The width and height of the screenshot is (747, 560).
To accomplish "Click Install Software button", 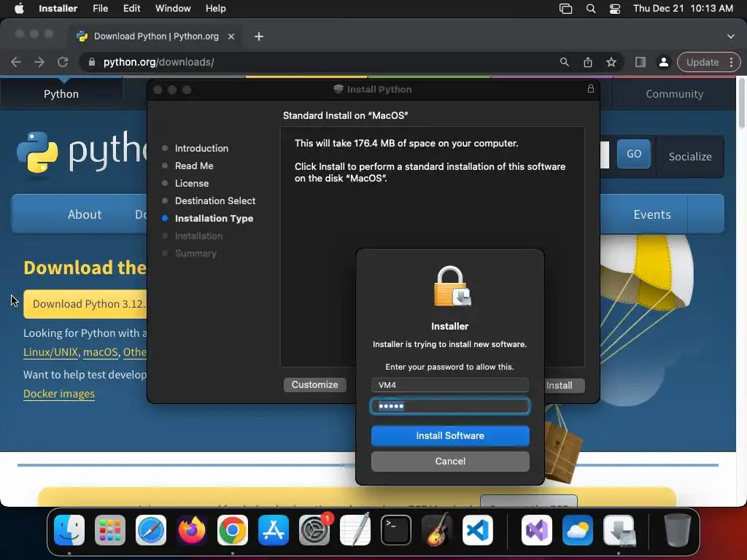I will click(x=450, y=436).
